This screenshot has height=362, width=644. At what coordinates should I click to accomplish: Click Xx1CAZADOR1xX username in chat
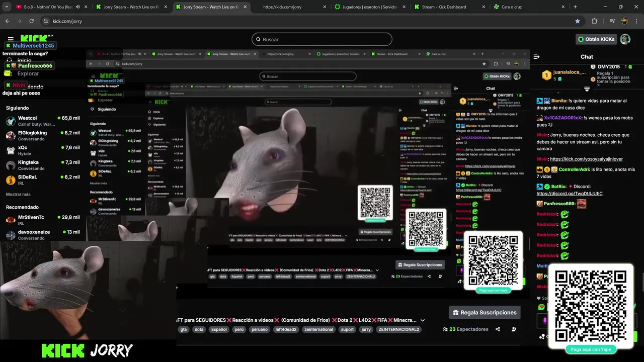point(563,118)
